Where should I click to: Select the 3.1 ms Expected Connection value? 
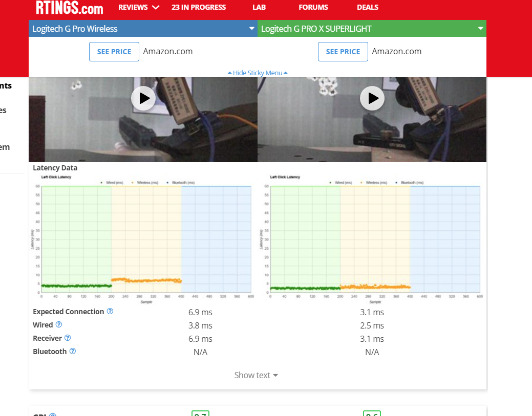[372, 312]
